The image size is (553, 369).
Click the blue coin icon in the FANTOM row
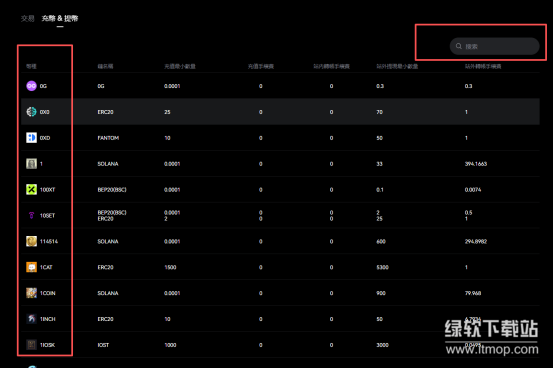31,138
